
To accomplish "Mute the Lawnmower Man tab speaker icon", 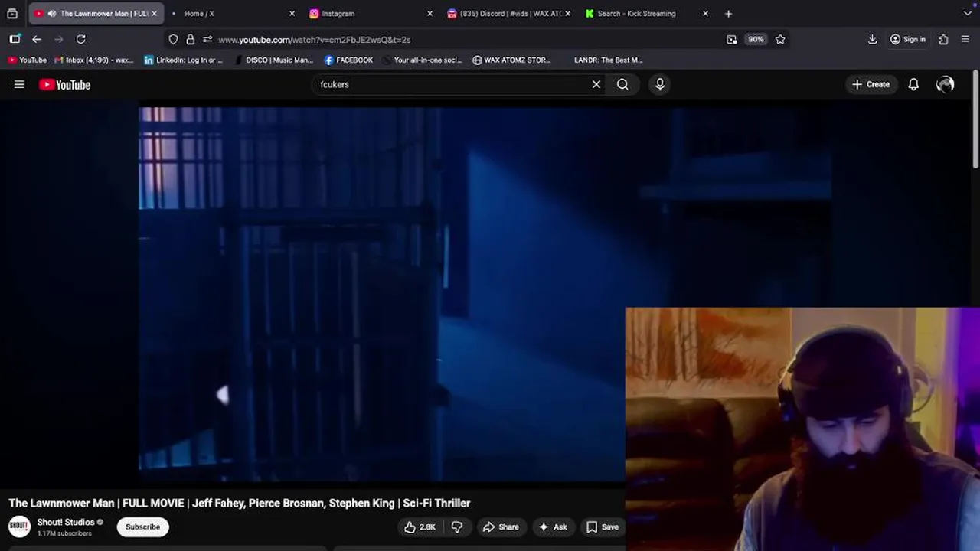I will pos(51,14).
